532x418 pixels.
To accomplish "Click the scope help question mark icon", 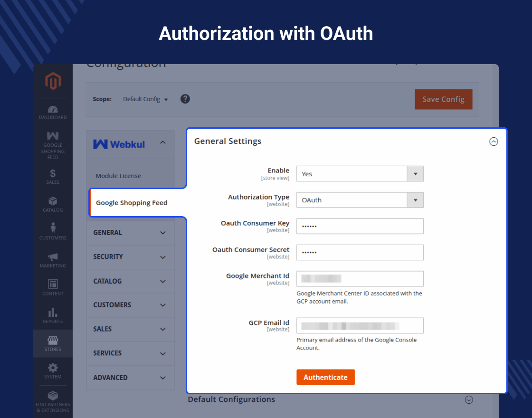I will click(x=185, y=99).
